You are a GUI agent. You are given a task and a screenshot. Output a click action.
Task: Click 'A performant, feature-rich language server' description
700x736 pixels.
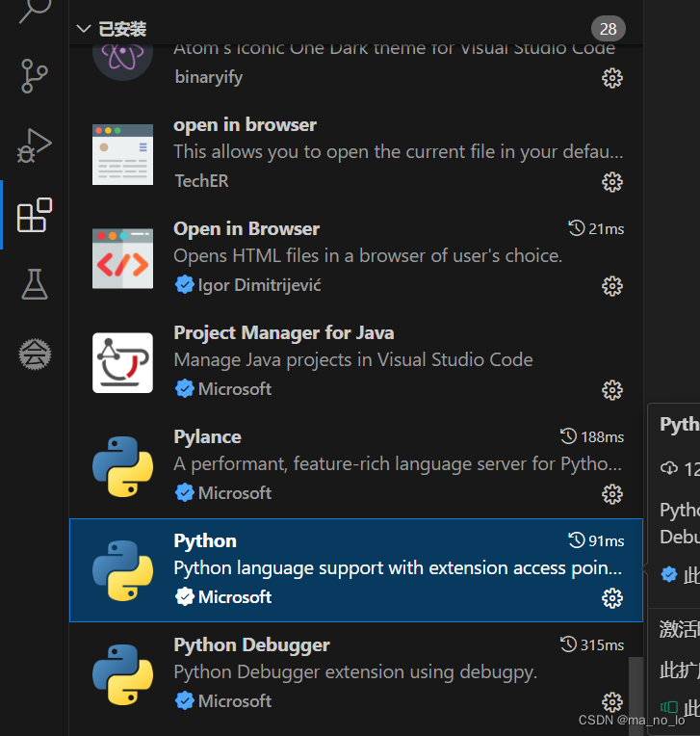tap(398, 464)
